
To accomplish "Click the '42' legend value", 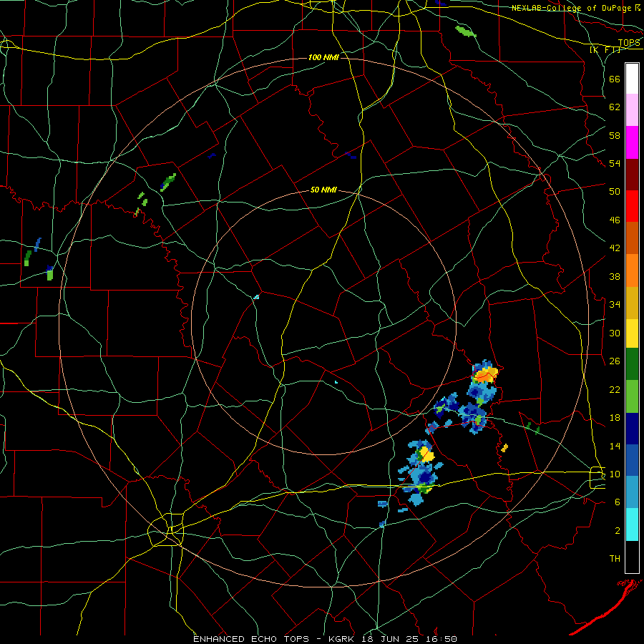I will (x=615, y=248).
